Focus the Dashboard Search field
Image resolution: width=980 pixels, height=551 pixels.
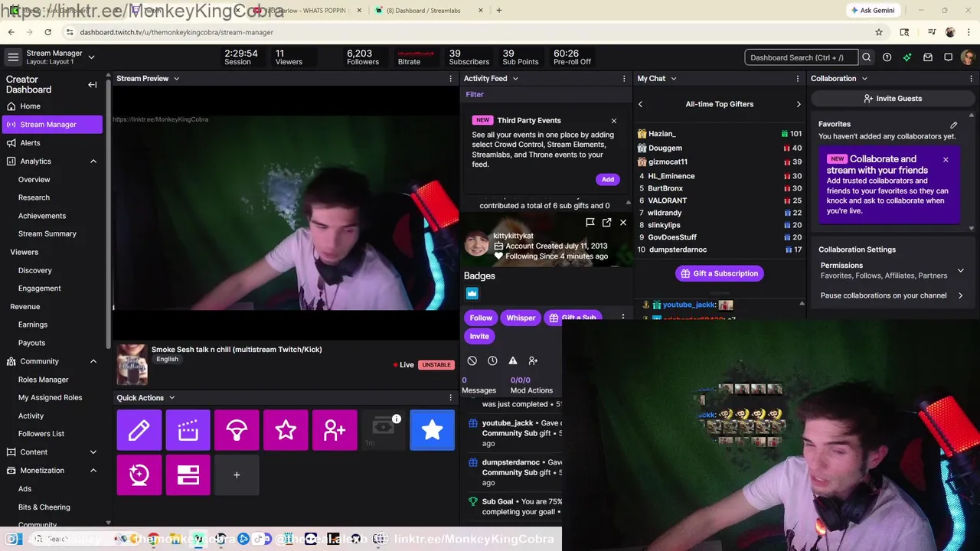point(802,57)
